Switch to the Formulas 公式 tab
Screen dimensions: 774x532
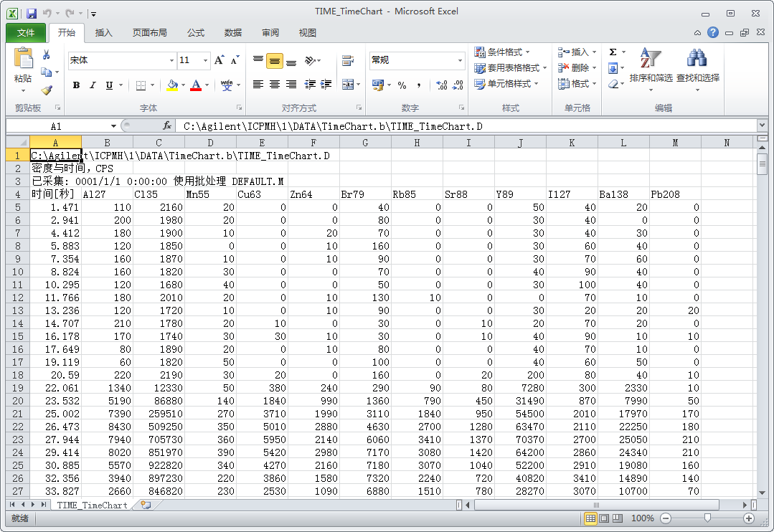pyautogui.click(x=196, y=32)
